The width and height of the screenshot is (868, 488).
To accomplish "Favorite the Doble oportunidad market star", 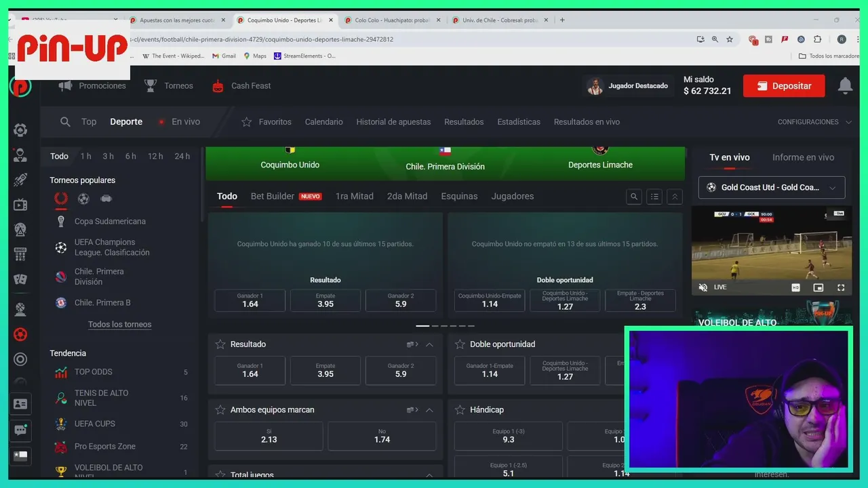I will pyautogui.click(x=460, y=344).
